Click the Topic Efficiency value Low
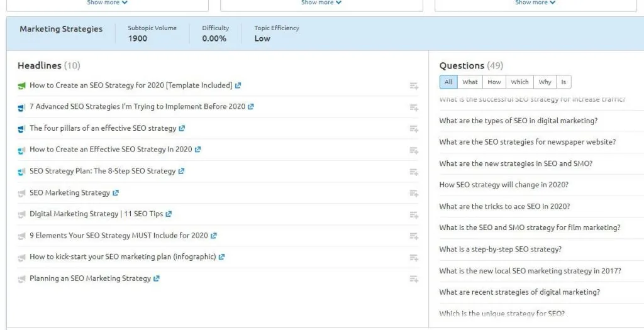644x330 pixels. click(262, 38)
